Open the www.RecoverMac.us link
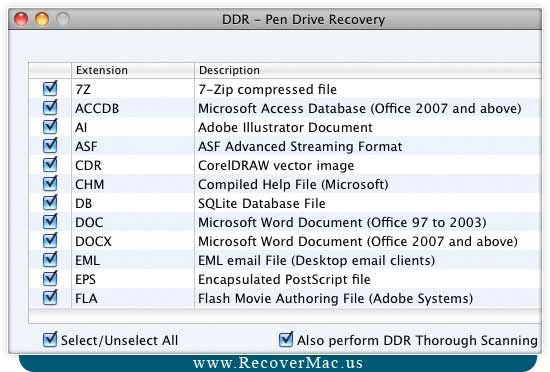The width and height of the screenshot is (550, 372). 278,363
